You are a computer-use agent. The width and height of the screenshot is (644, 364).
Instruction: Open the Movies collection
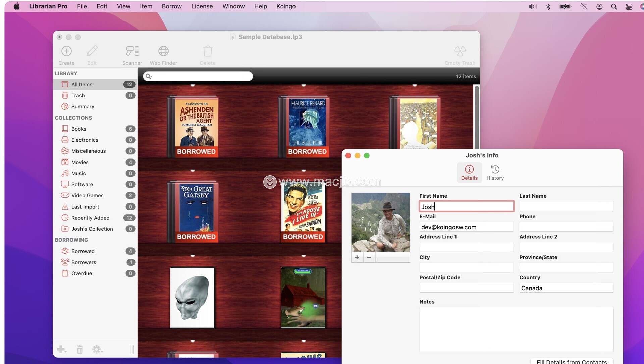pos(80,162)
